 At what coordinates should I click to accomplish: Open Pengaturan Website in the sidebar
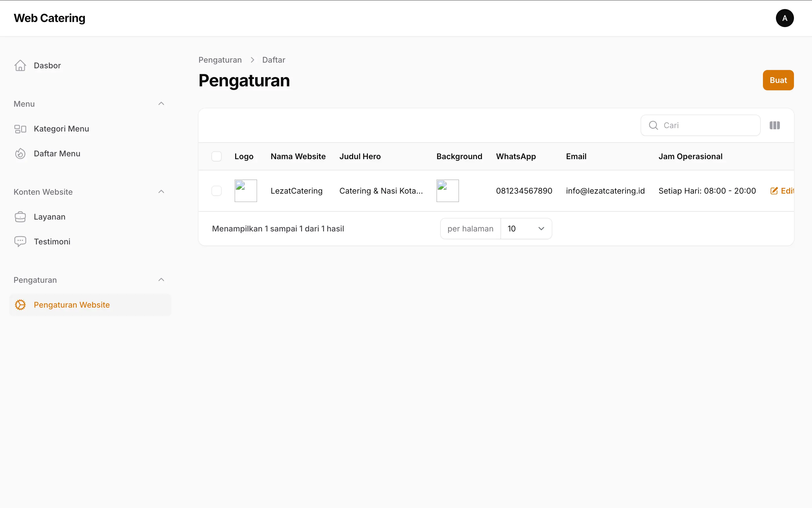pos(90,305)
